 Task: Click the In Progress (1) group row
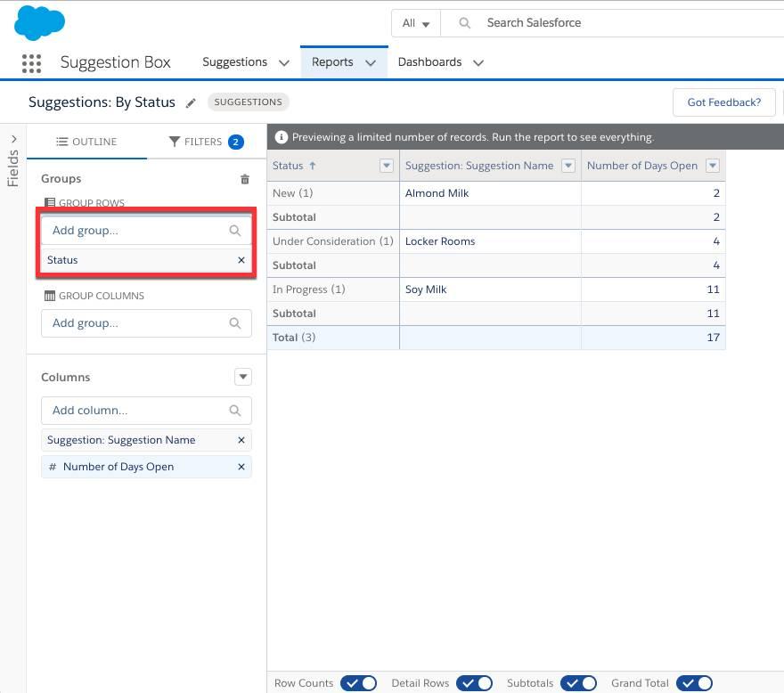click(333, 289)
